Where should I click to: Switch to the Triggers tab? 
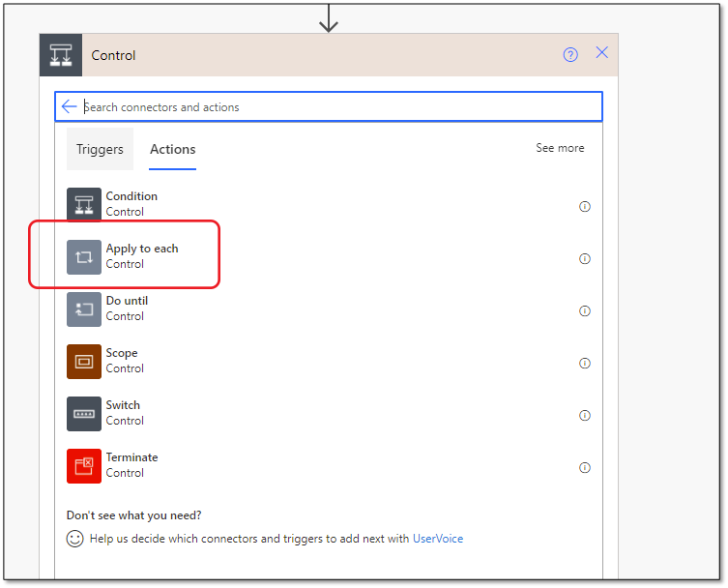pos(100,149)
